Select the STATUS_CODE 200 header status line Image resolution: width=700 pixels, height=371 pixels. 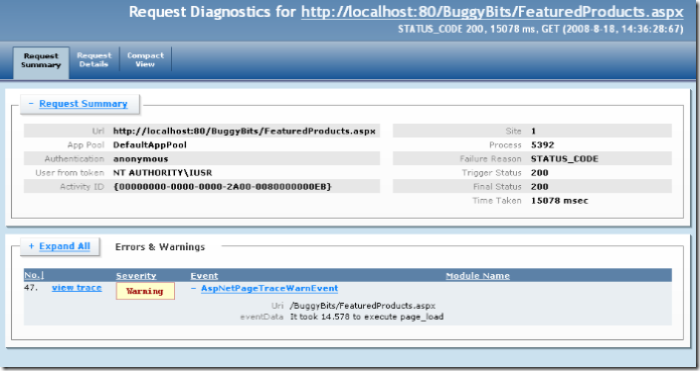(541, 29)
